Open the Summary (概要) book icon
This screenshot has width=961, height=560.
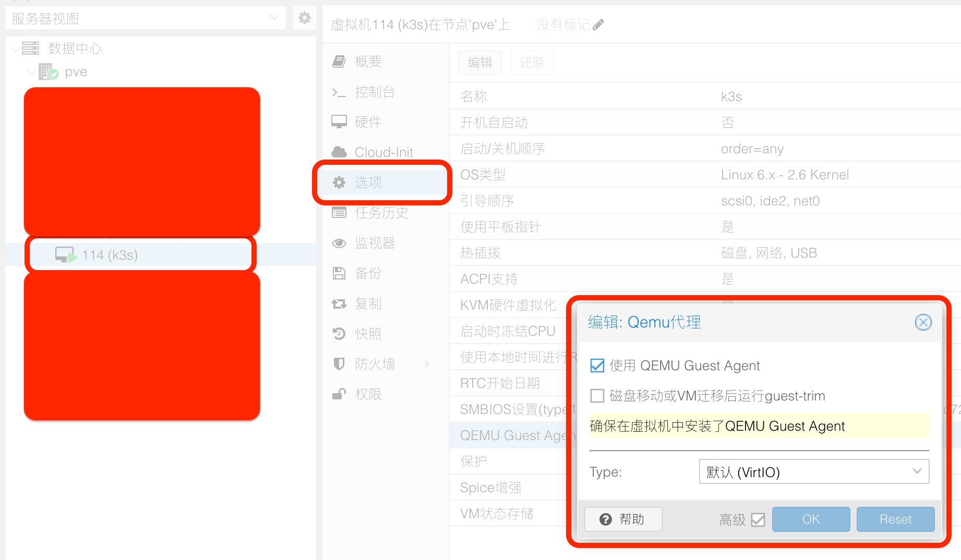point(339,62)
